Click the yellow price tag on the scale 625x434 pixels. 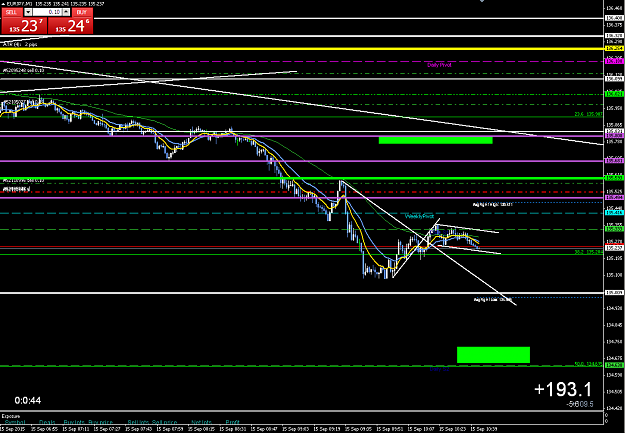click(614, 48)
